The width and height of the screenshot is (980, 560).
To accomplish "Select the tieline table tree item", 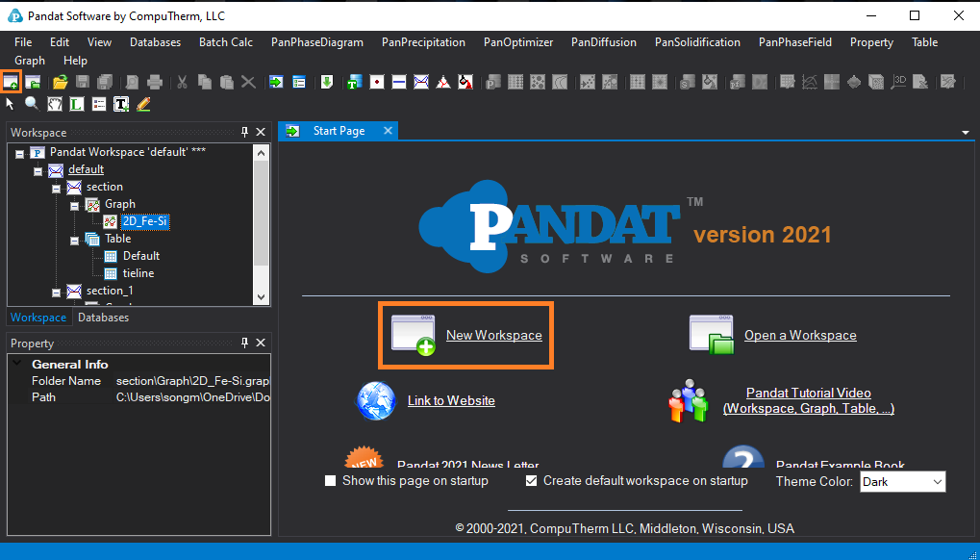I will 138,273.
